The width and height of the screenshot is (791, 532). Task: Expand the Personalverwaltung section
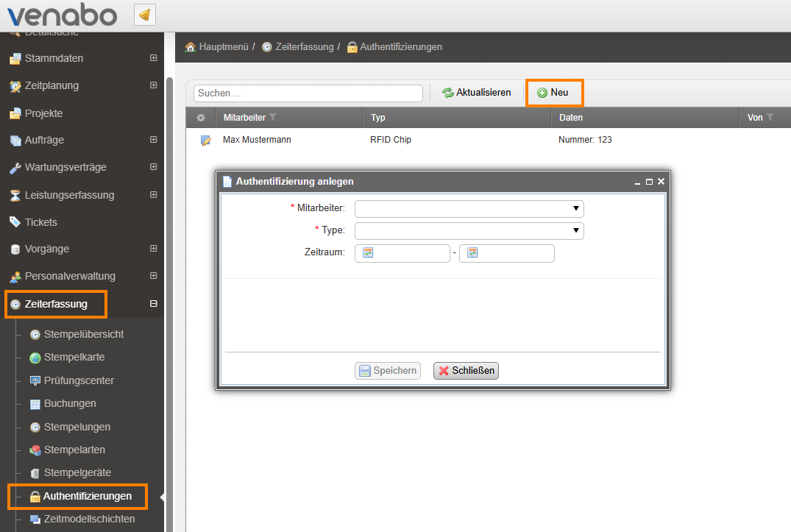pyautogui.click(x=153, y=276)
